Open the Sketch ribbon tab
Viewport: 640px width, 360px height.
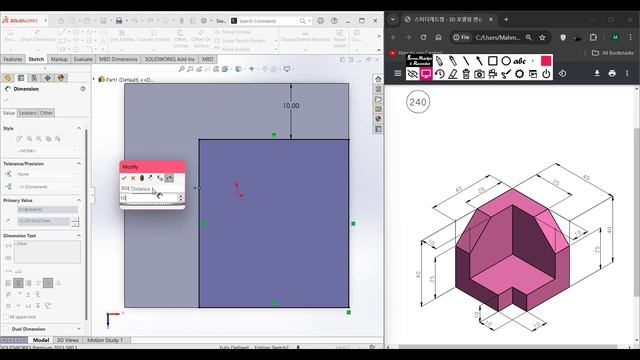tap(36, 59)
